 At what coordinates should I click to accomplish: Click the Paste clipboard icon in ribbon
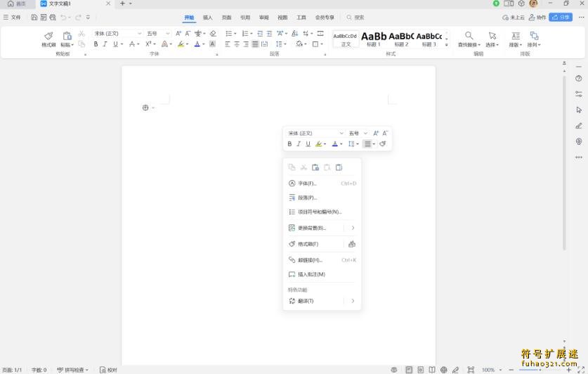(67, 36)
